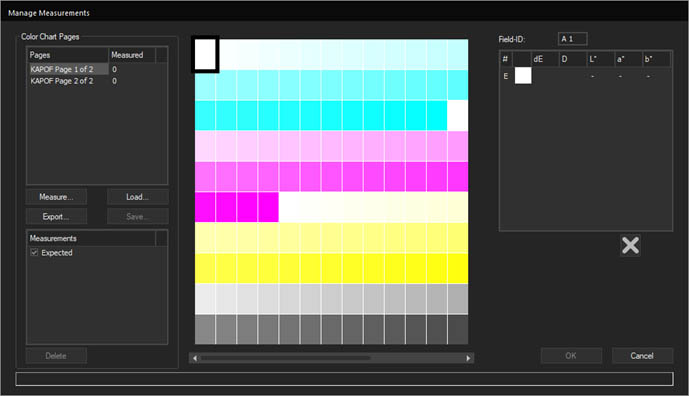
Task: Click the Save... button
Action: 138,217
